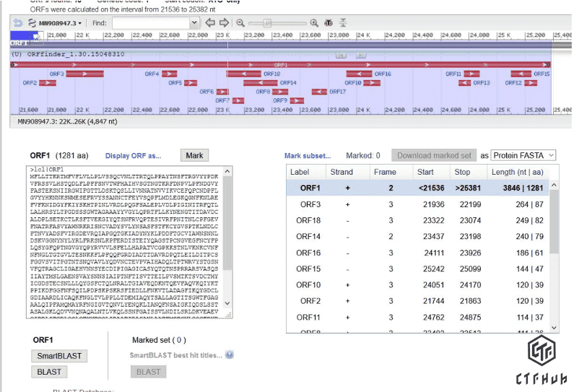Viewport: 574px width, 392px height.
Task: Sort table by Strand column
Action: pyautogui.click(x=342, y=172)
